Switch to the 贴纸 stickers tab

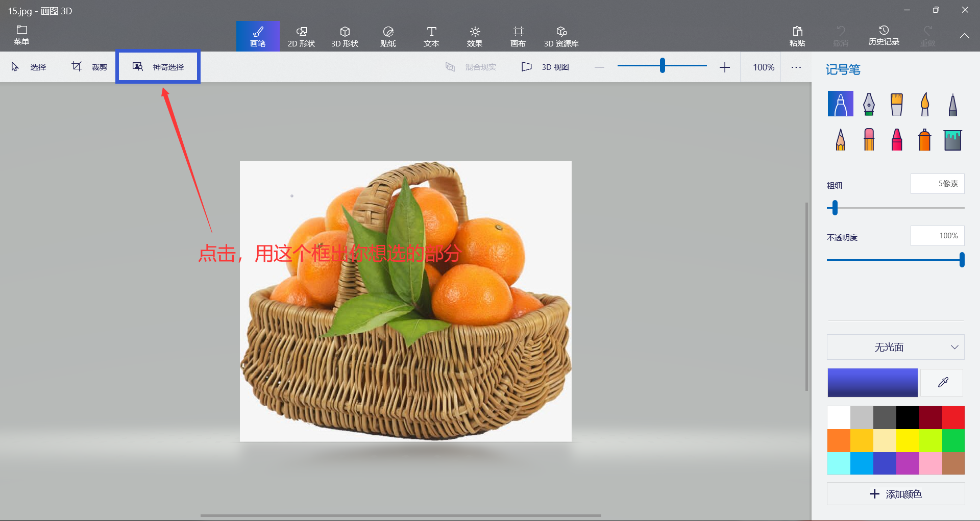point(388,36)
